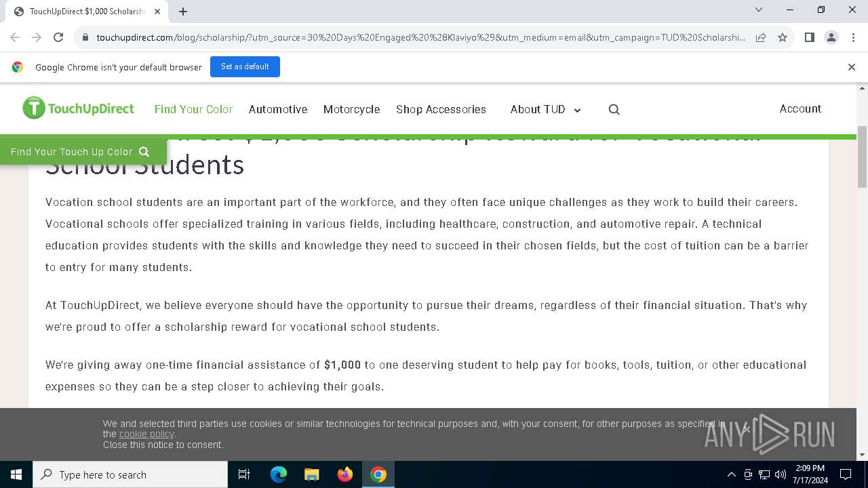Open Task View on the taskbar

(x=244, y=474)
